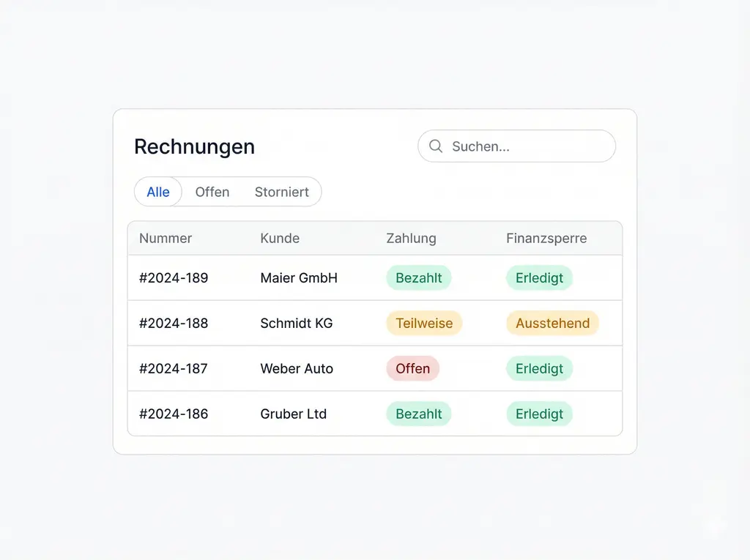
Task: Click the Ausstehend status badge
Action: [x=552, y=323]
